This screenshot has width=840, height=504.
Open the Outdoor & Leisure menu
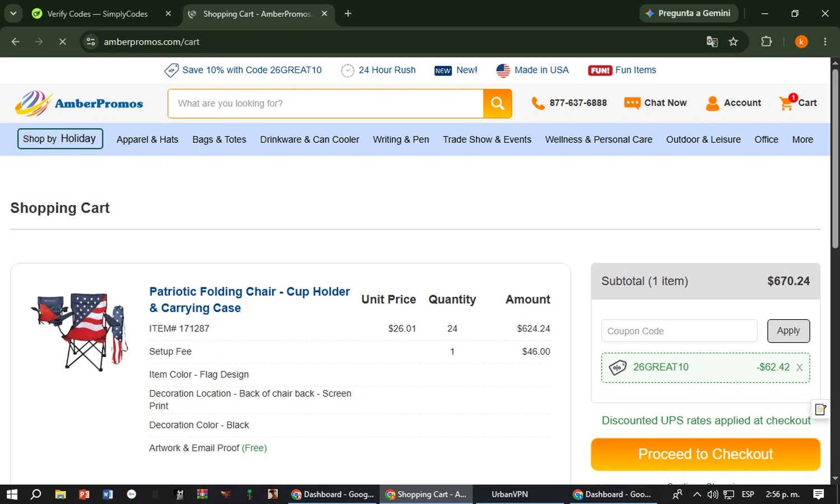[703, 139]
